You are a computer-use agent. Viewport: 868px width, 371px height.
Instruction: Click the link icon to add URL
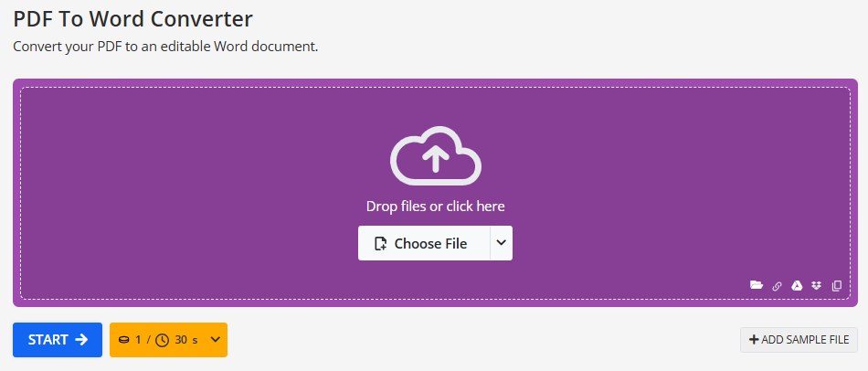click(778, 286)
